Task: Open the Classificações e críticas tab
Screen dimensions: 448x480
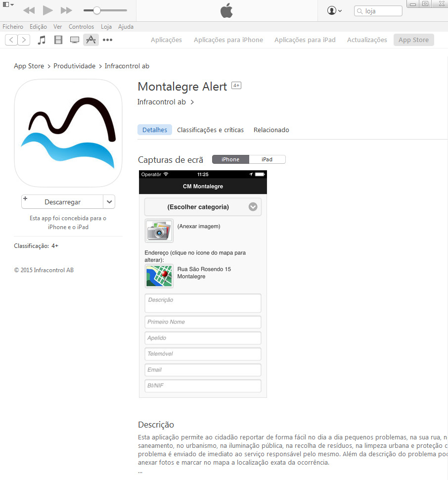Action: tap(210, 130)
